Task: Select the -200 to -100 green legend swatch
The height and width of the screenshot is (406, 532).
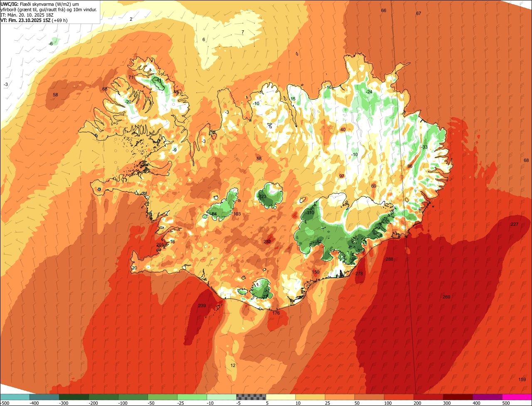Action: click(103, 397)
